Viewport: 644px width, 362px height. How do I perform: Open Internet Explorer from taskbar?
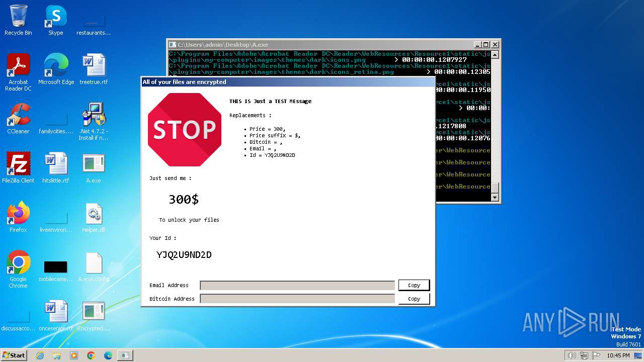coord(40,355)
